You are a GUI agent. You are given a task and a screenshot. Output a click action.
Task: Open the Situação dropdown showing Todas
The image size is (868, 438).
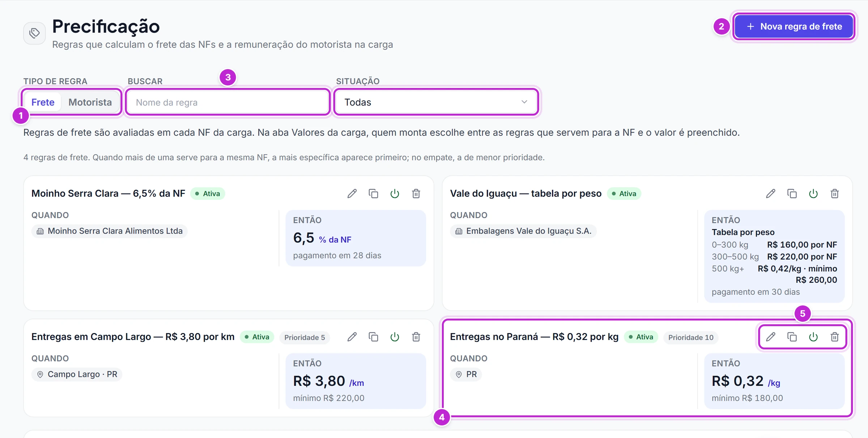point(436,102)
